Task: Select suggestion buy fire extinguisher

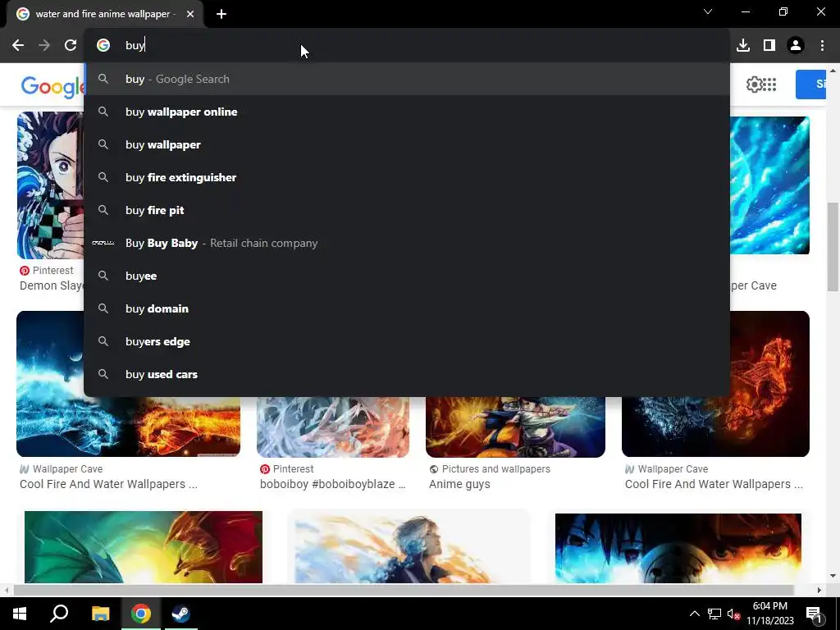Action: point(407,177)
